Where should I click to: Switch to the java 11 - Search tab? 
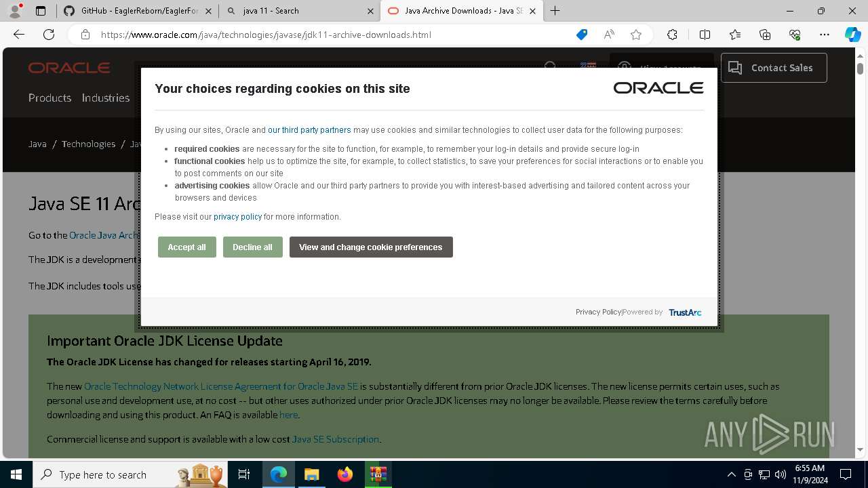click(x=299, y=11)
